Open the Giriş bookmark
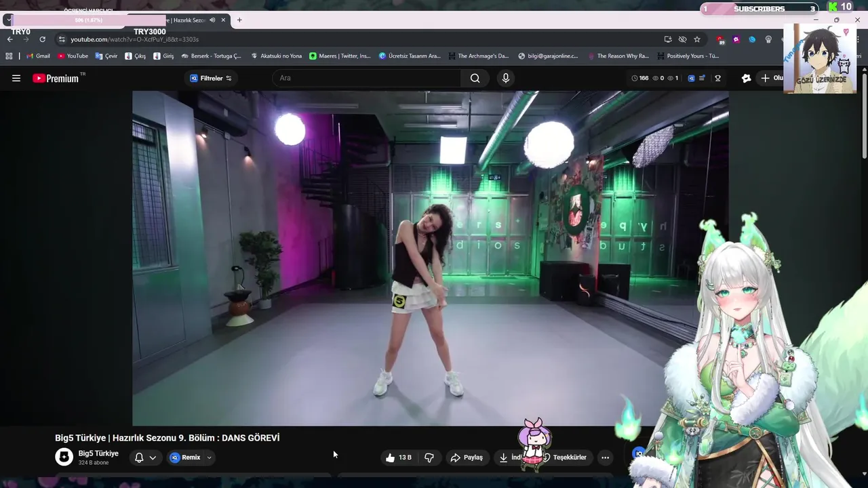 coord(163,56)
